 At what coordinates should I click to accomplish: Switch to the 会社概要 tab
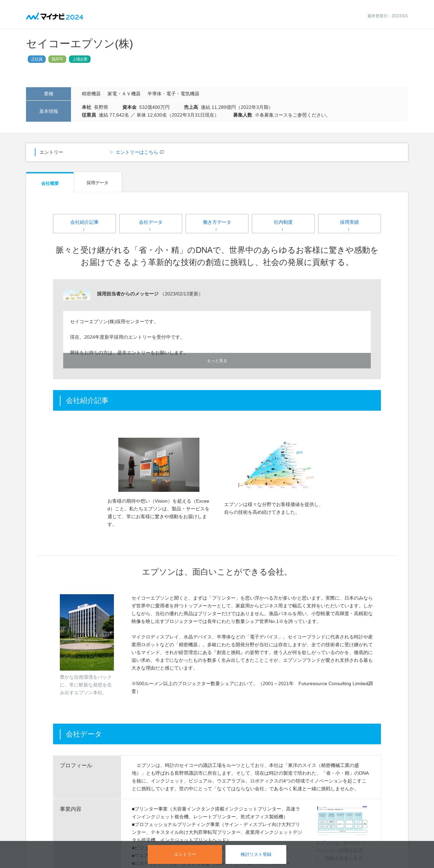50,183
